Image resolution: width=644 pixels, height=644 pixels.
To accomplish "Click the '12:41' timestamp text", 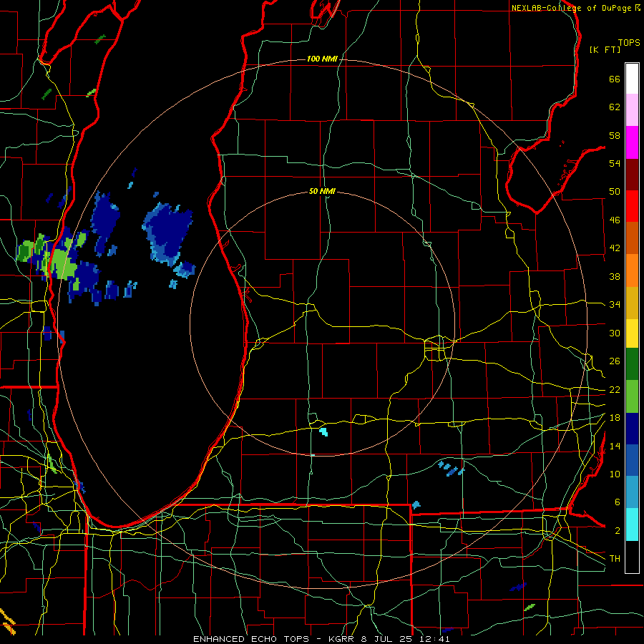I will pyautogui.click(x=435, y=639).
